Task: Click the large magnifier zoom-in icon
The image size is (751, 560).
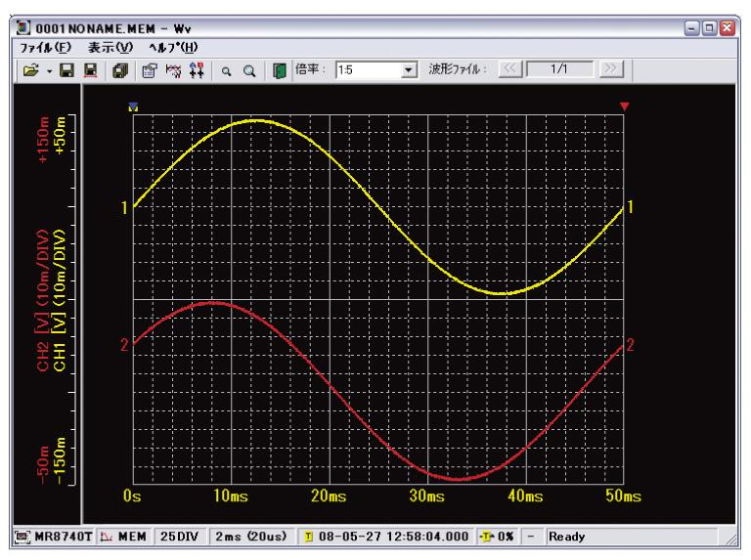Action: 249,71
